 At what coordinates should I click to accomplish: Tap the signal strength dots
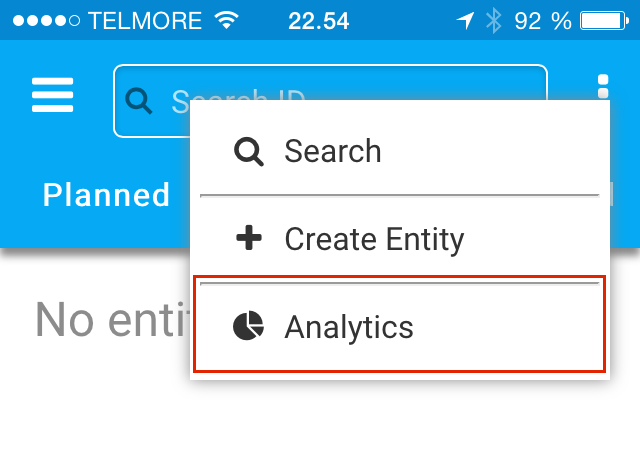pyautogui.click(x=46, y=20)
